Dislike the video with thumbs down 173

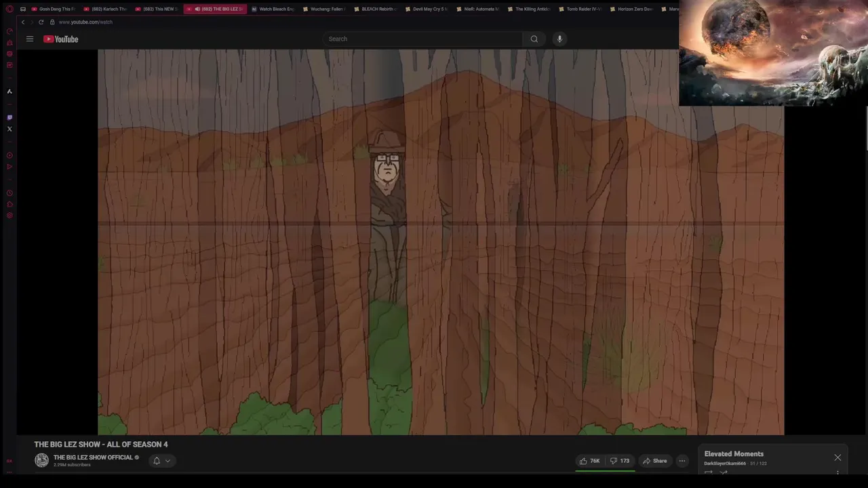[x=620, y=461]
